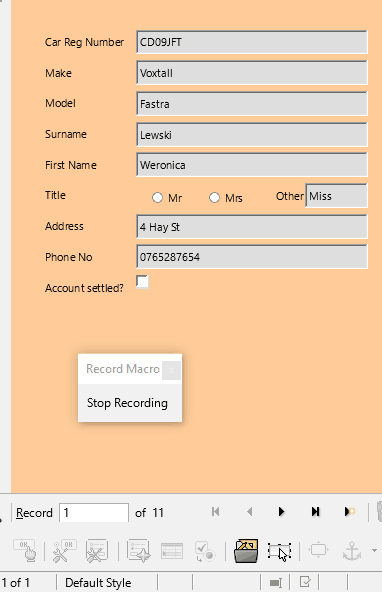Toggle the Open in Design Mode icon
The height and width of the screenshot is (592, 382).
[246, 550]
